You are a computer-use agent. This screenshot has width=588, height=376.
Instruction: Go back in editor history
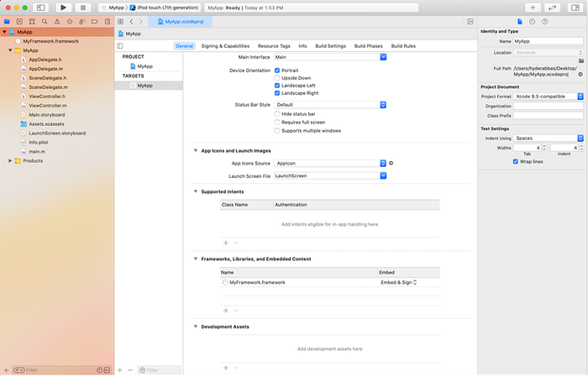tap(131, 22)
